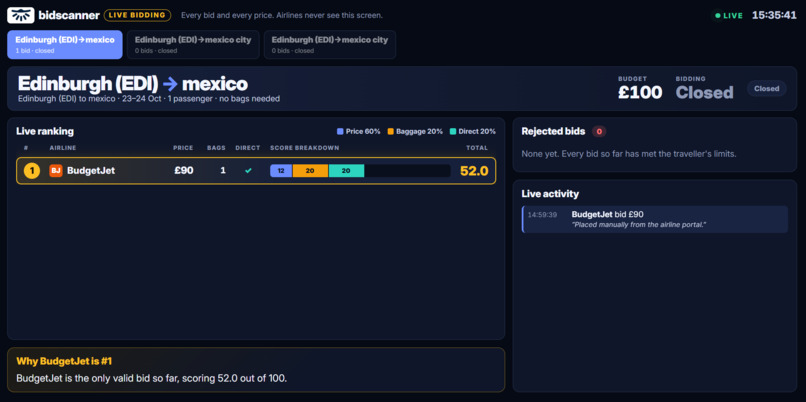
Task: Click the LIVE BIDDING badge
Action: 137,15
